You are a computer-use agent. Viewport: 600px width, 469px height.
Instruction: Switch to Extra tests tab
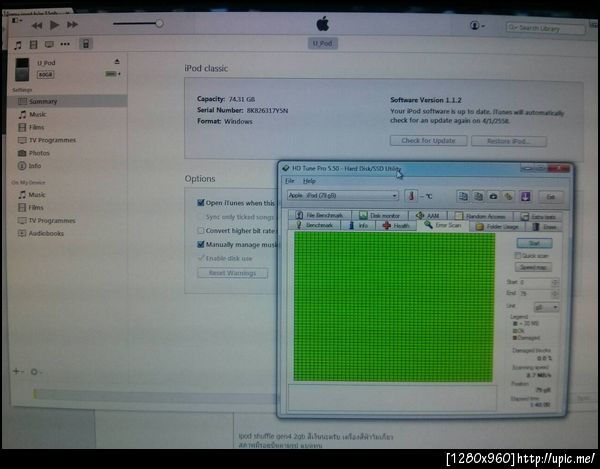tap(538, 217)
